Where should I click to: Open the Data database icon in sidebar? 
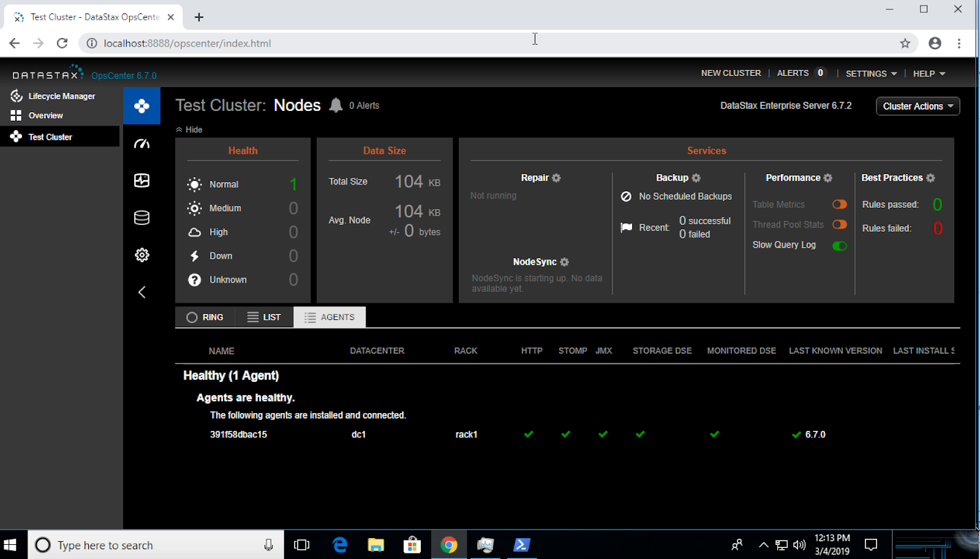tap(141, 218)
